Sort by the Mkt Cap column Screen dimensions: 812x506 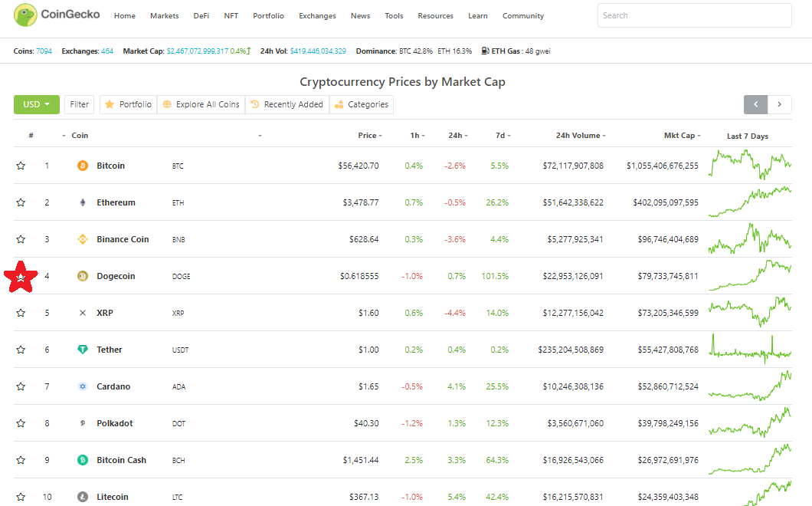(682, 136)
